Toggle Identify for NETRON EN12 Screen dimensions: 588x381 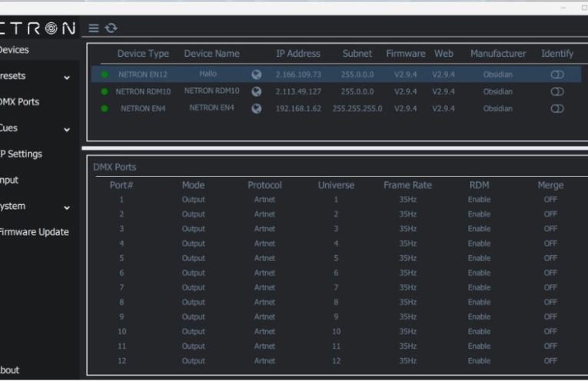click(557, 75)
